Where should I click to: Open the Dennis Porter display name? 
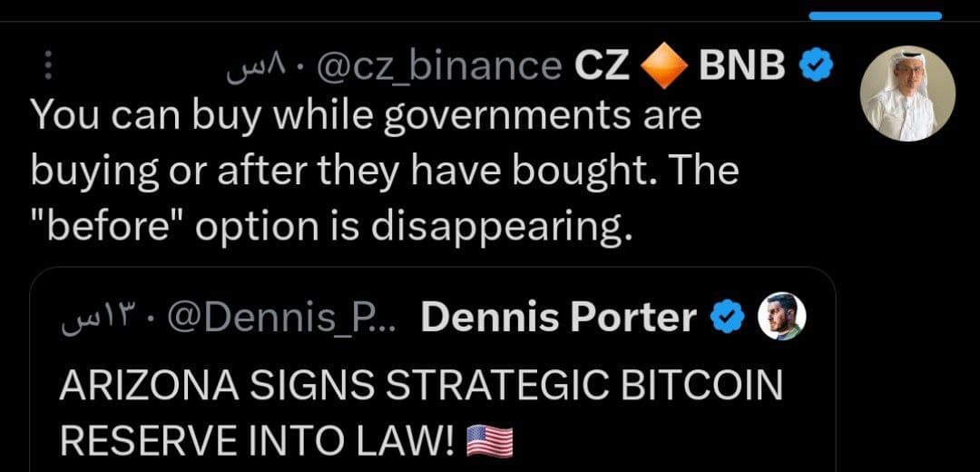(559, 317)
